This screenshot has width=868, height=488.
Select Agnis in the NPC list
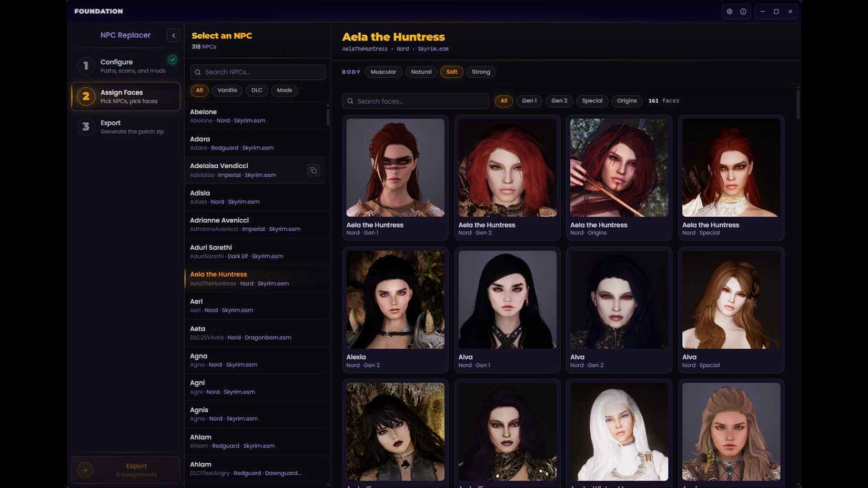click(x=255, y=414)
